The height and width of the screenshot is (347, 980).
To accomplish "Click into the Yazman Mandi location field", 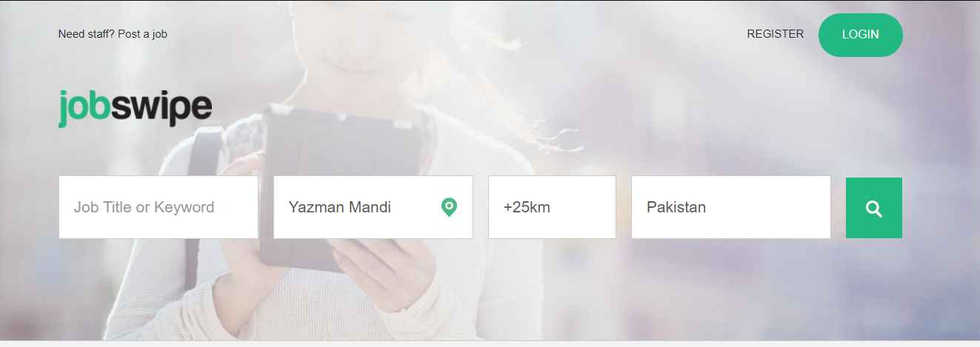I will coord(373,207).
